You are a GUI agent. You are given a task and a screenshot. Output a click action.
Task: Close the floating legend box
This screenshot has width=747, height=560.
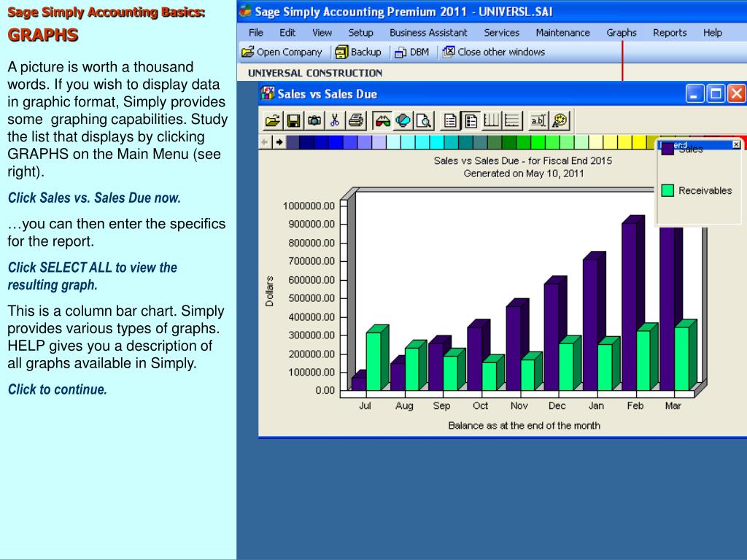pos(736,144)
